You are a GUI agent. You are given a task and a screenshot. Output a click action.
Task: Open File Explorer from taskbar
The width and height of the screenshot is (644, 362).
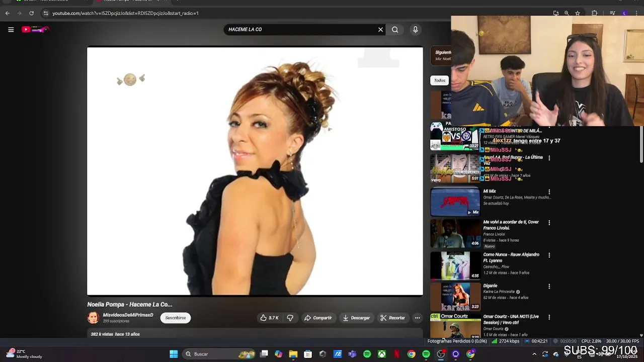tap(293, 354)
